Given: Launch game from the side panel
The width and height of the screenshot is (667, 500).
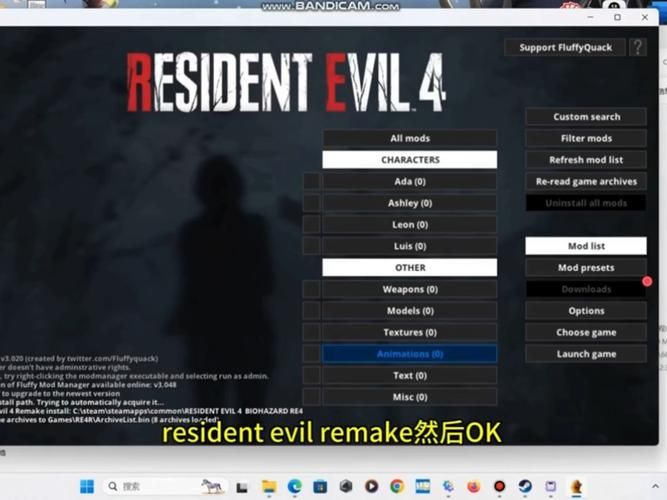Looking at the screenshot, I should pos(586,354).
